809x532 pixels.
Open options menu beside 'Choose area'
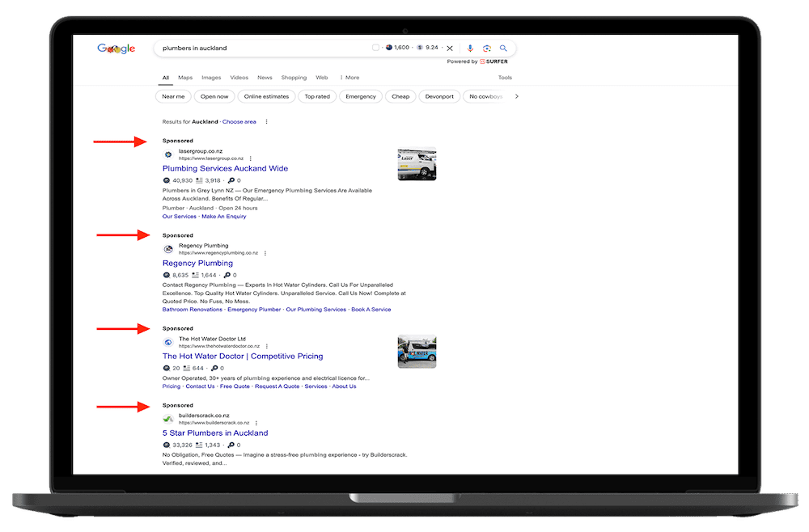coord(266,121)
